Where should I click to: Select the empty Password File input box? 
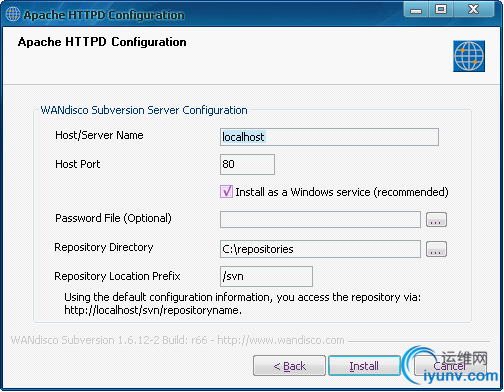(320, 219)
